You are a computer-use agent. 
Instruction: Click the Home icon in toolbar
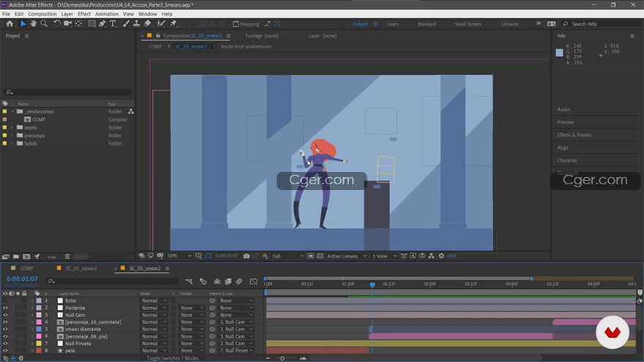click(x=10, y=24)
